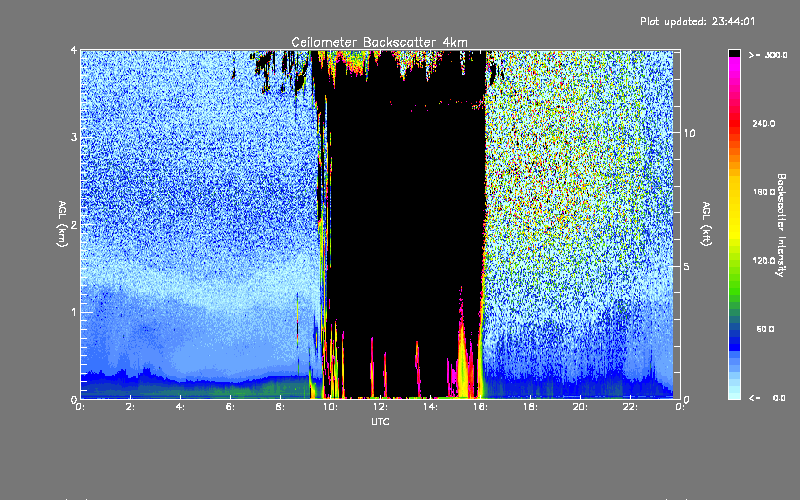Screen dimensions: 800x500
Task: Click the "UTC" x-axis label
Action: (380, 421)
